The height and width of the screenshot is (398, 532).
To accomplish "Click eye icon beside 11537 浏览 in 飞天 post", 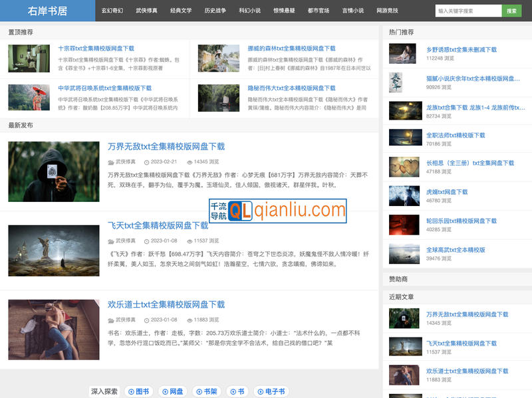I will [188, 241].
